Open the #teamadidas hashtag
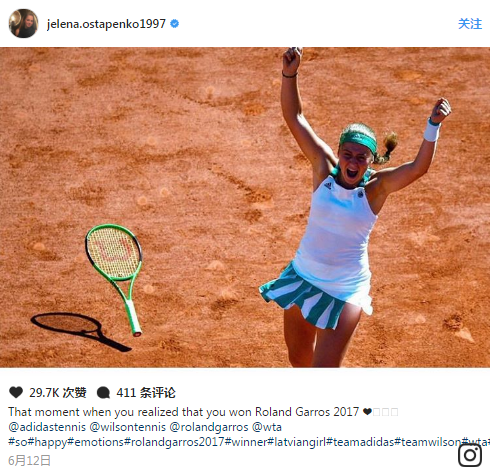Image resolution: width=490 pixels, height=473 pixels. pos(360,442)
